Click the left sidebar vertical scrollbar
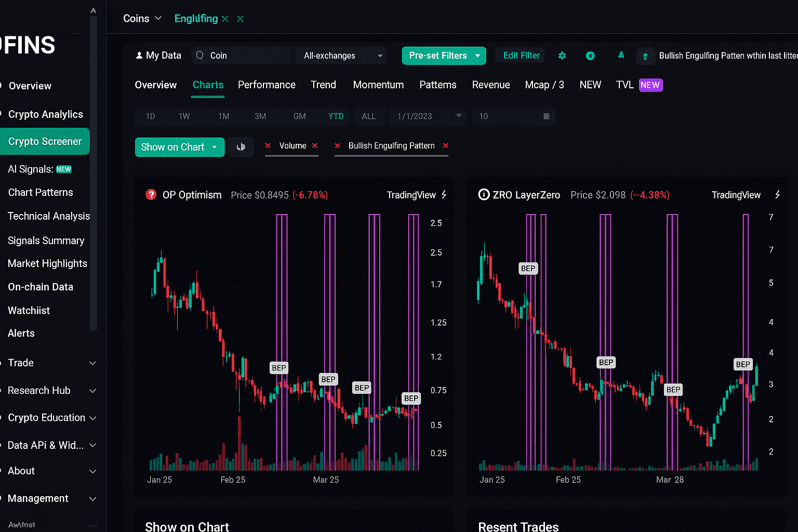 (x=94, y=171)
